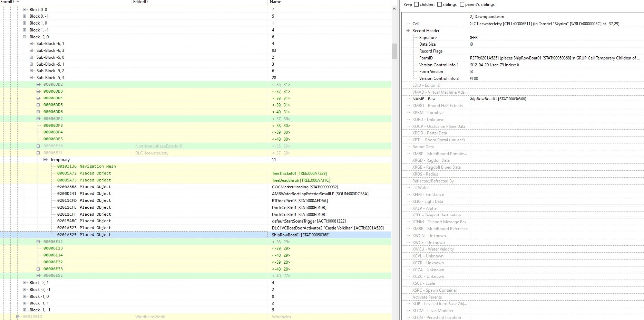Viewport: 644px width, 320px height.
Task: Collapse the Temporary group node
Action: [x=45, y=160]
